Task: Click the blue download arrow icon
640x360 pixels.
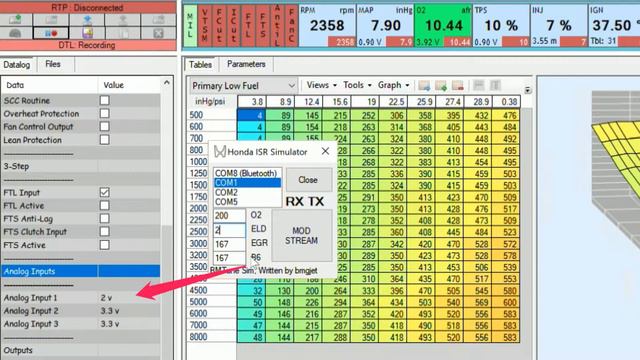Action: [87, 19]
